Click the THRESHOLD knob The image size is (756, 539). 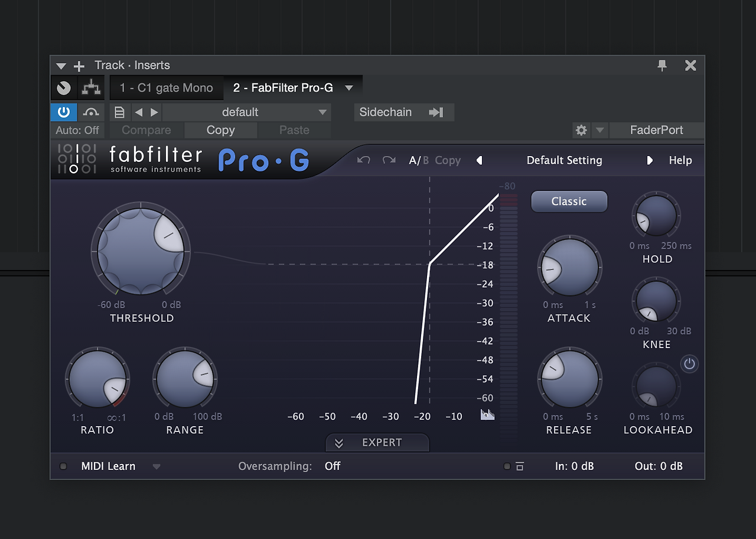[141, 251]
